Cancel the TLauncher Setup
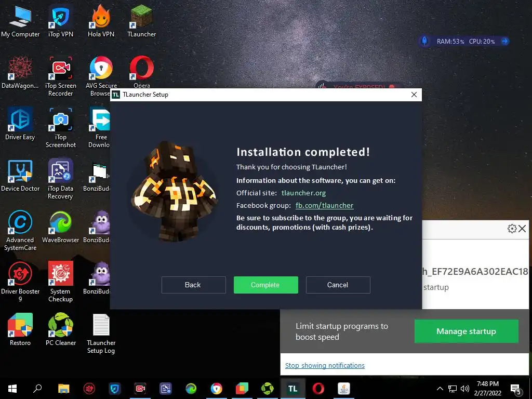Screen dimensions: 532x399 [338, 285]
